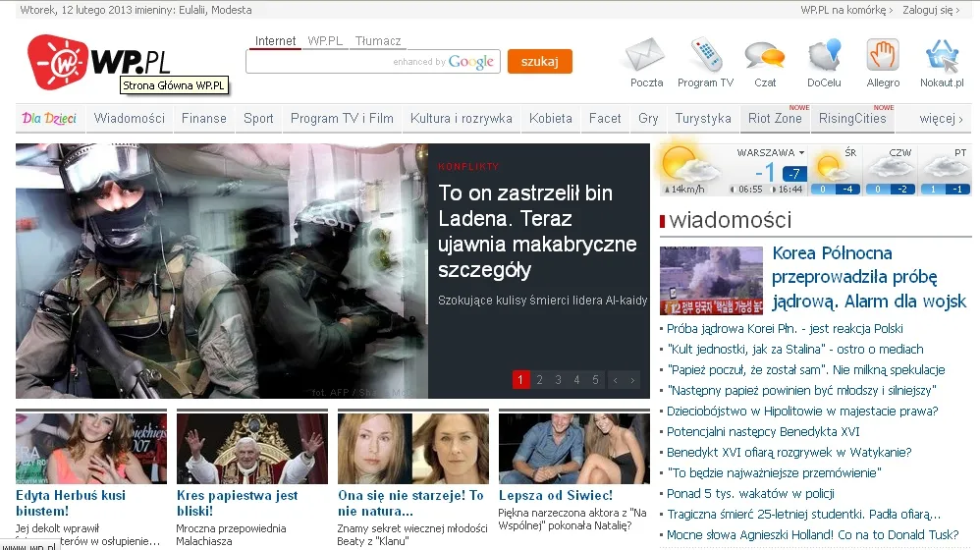Go to slide 3 in the carousel

pyautogui.click(x=558, y=380)
